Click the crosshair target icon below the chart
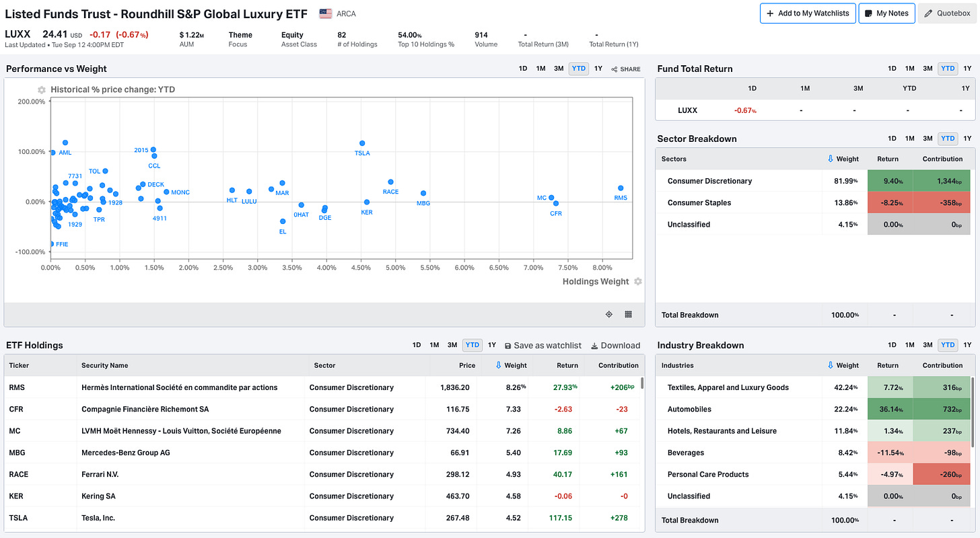The width and height of the screenshot is (980, 538). pos(609,314)
